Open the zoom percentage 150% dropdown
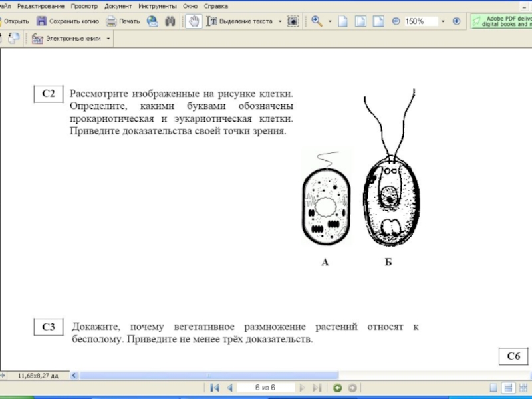532x399 pixels. (444, 21)
